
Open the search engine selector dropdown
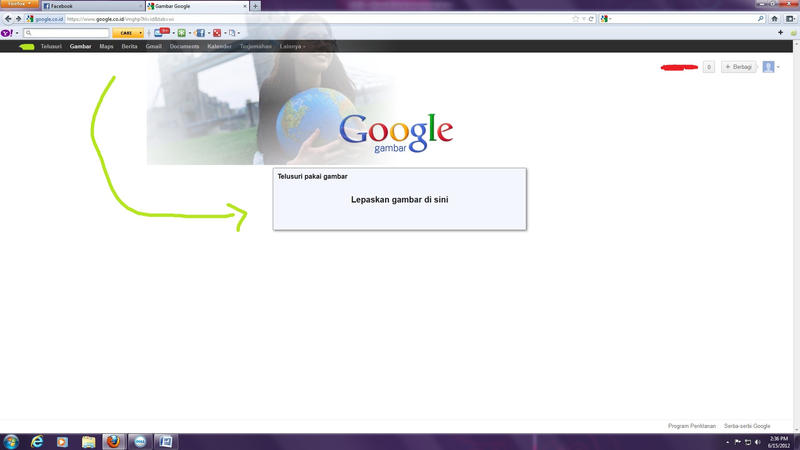click(606, 19)
